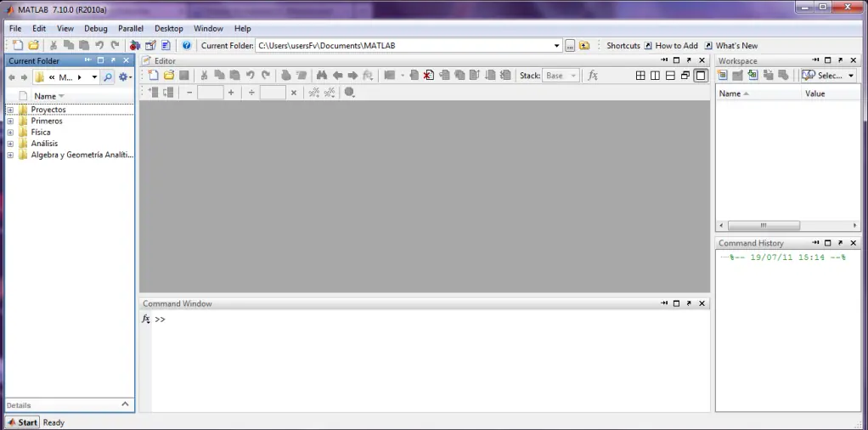Image resolution: width=868 pixels, height=430 pixels.
Task: Click the Open File icon in main toolbar
Action: coord(33,45)
